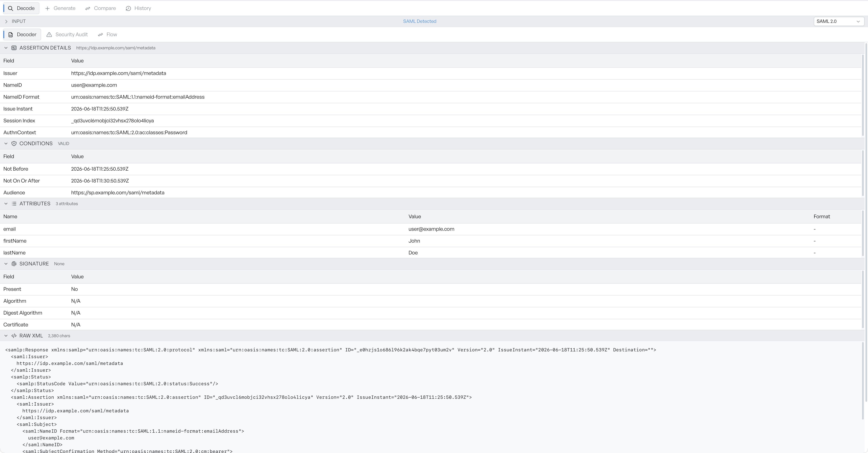Click the Format column header in ATTRIBUTES

822,216
